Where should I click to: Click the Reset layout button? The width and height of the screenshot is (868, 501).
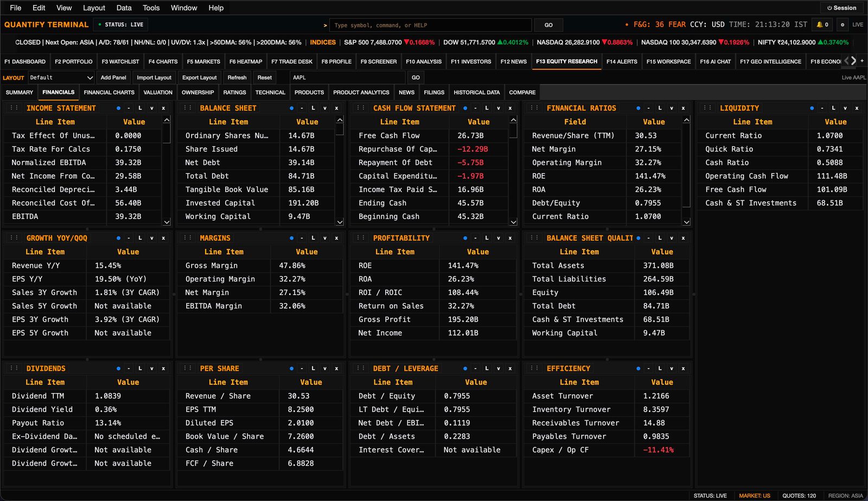(265, 78)
